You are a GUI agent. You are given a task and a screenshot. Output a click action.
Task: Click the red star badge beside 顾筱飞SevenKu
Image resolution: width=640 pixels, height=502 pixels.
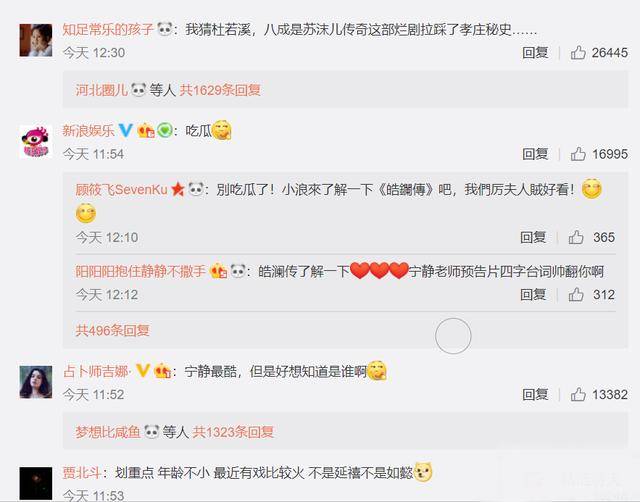(178, 189)
